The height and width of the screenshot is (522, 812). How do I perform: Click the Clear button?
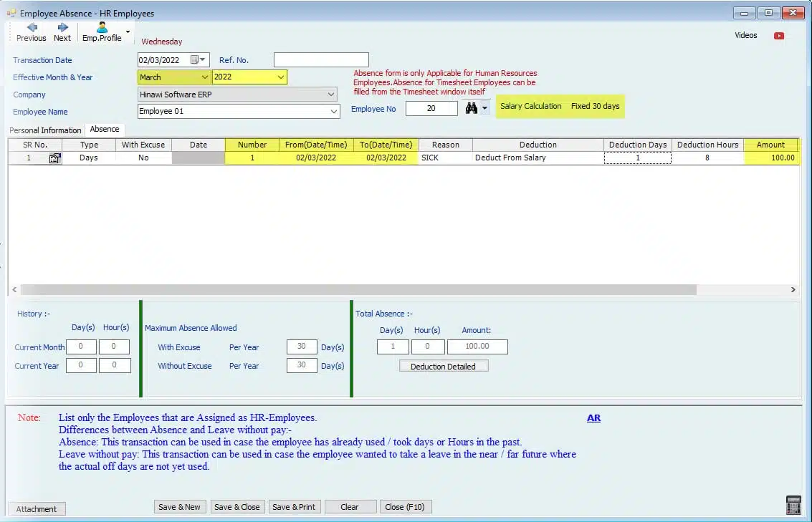(350, 507)
